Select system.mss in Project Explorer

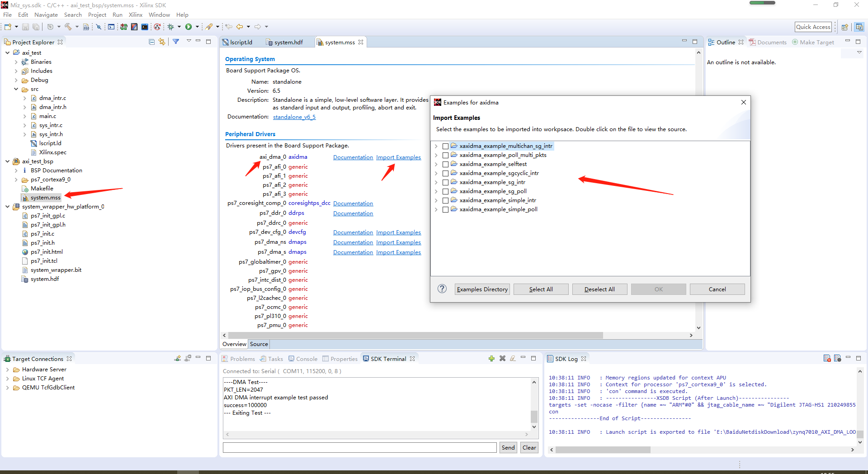tap(45, 198)
